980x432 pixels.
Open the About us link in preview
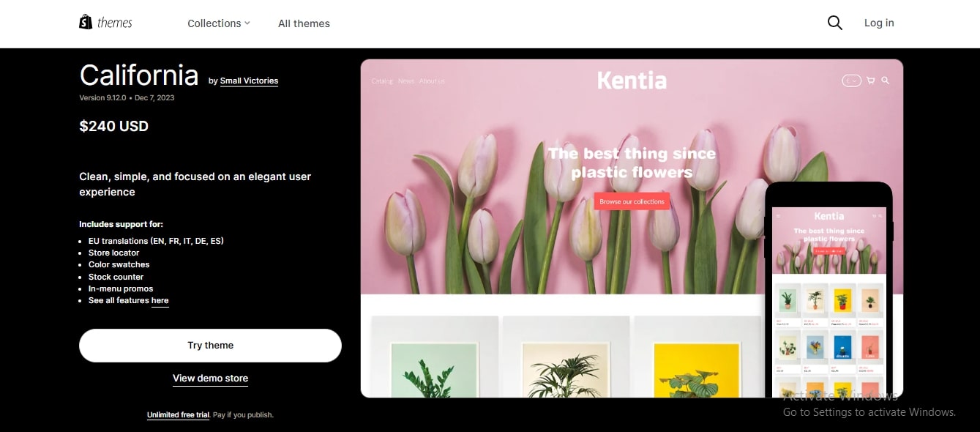click(x=432, y=81)
